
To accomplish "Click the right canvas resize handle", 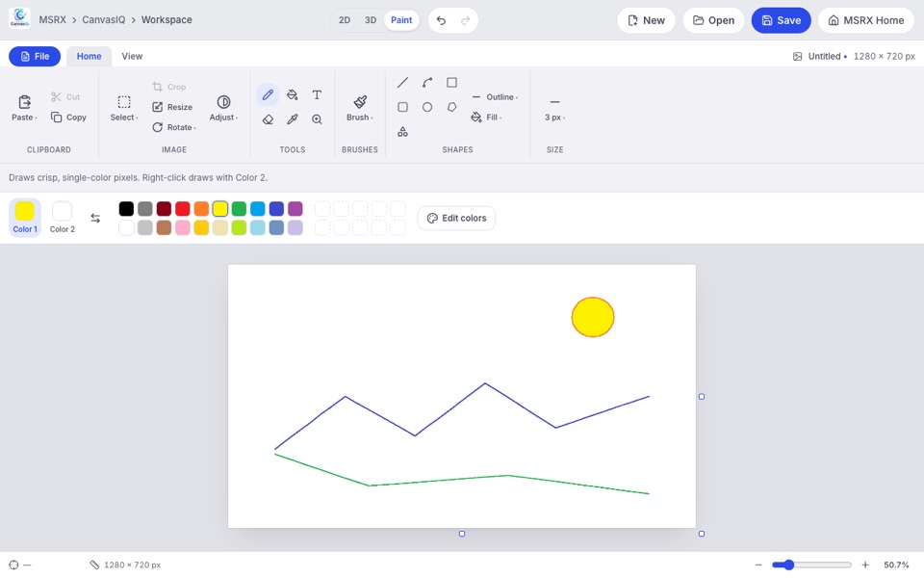I will (702, 396).
